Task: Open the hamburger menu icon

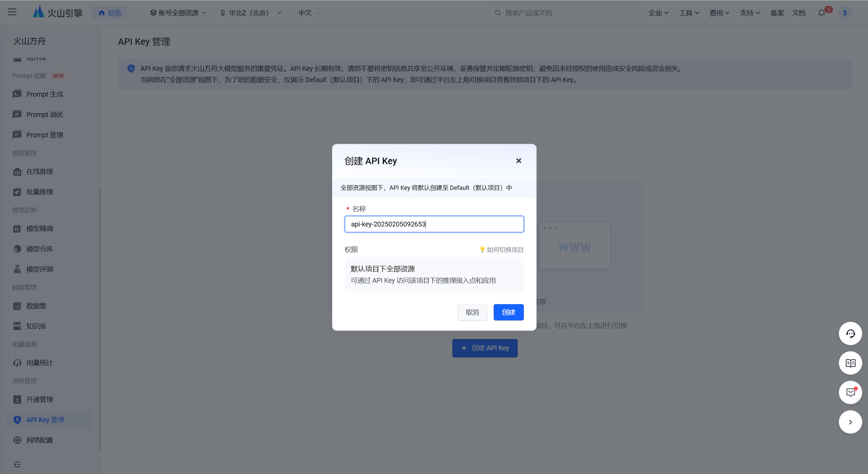Action: (12, 12)
